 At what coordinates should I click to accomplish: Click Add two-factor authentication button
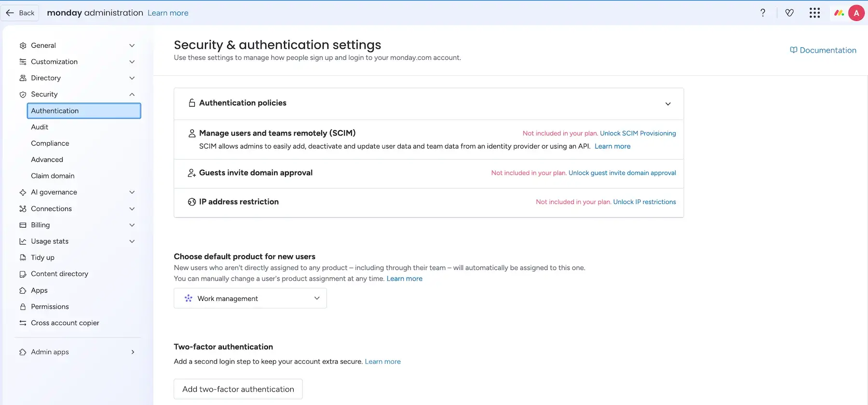(238, 389)
